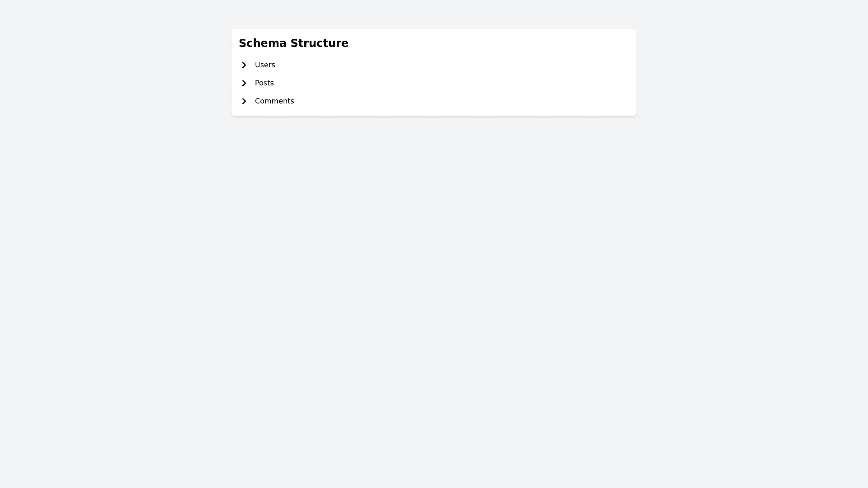Show child fields under Users
The width and height of the screenshot is (868, 488).
pyautogui.click(x=244, y=65)
